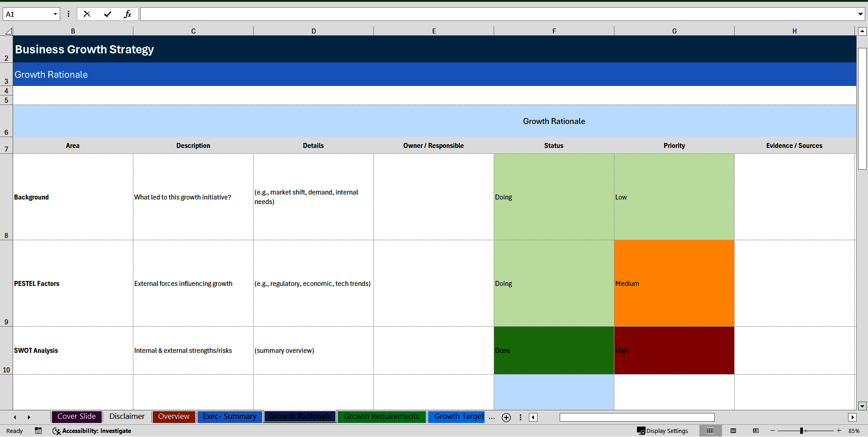
Task: Click the Cancel (X) formula bar icon
Action: click(x=87, y=14)
